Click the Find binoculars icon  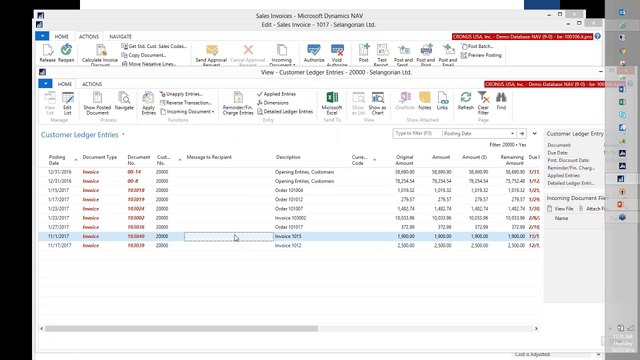(x=501, y=101)
